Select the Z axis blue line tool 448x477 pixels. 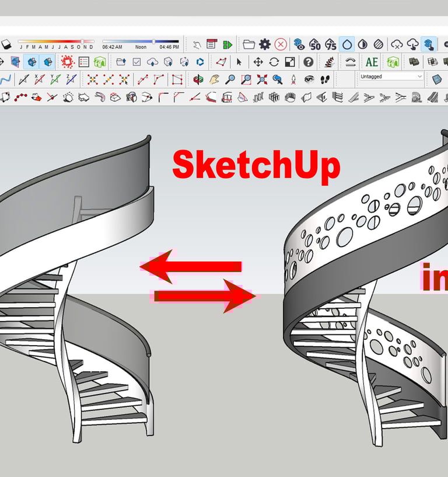pyautogui.click(x=71, y=80)
